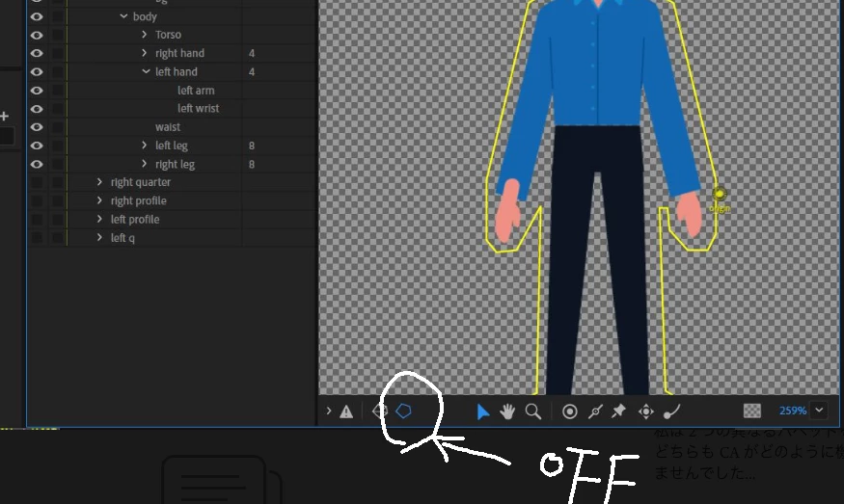Viewport: 844px width, 504px height.
Task: Expand the right profile group
Action: (x=99, y=200)
